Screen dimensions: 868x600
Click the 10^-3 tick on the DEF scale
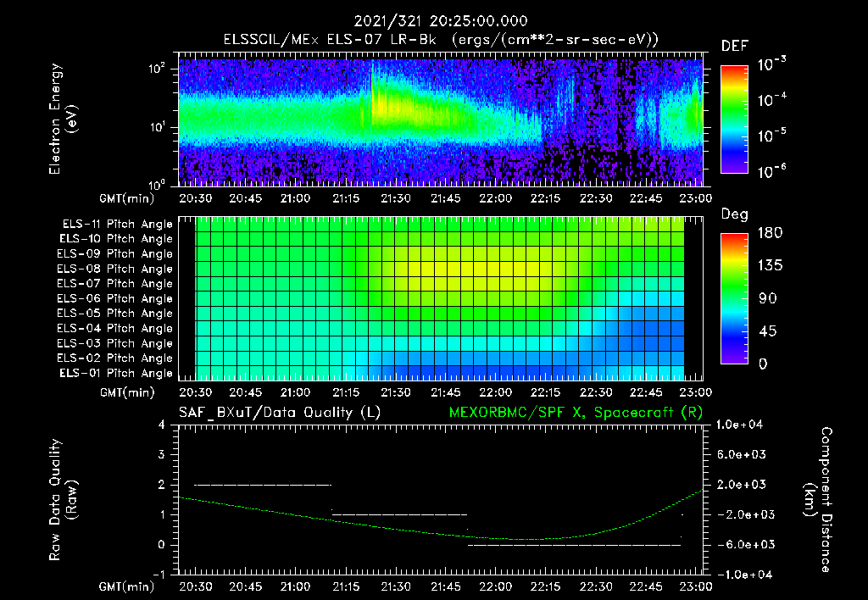(x=771, y=64)
